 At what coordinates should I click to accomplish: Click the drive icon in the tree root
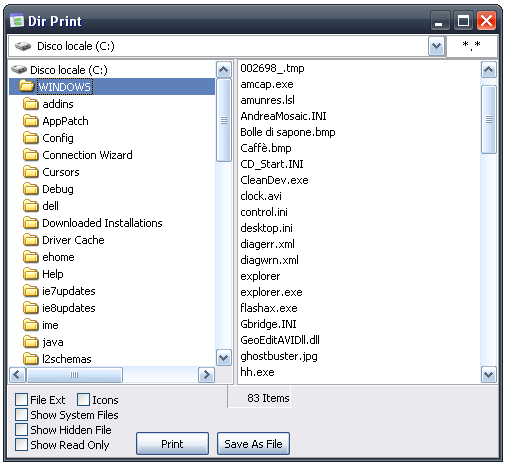pos(19,69)
